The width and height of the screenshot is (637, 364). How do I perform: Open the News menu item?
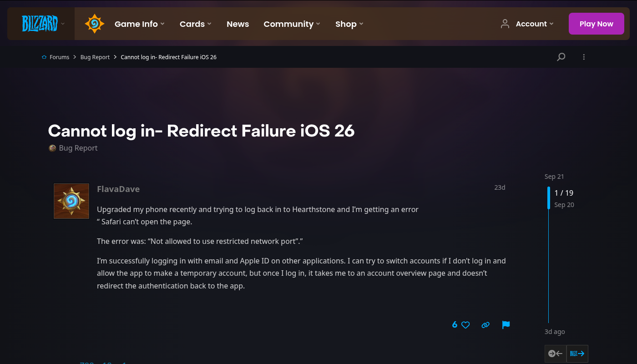(x=238, y=24)
